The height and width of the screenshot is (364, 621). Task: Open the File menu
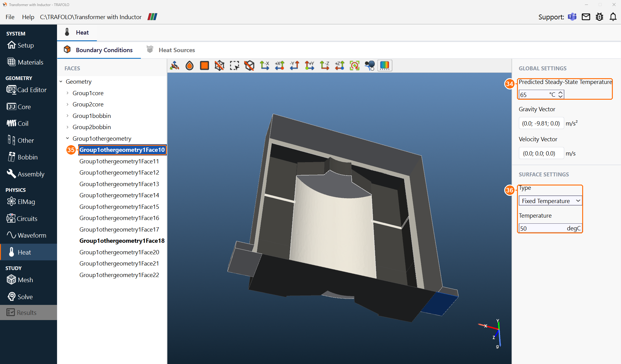(10, 17)
